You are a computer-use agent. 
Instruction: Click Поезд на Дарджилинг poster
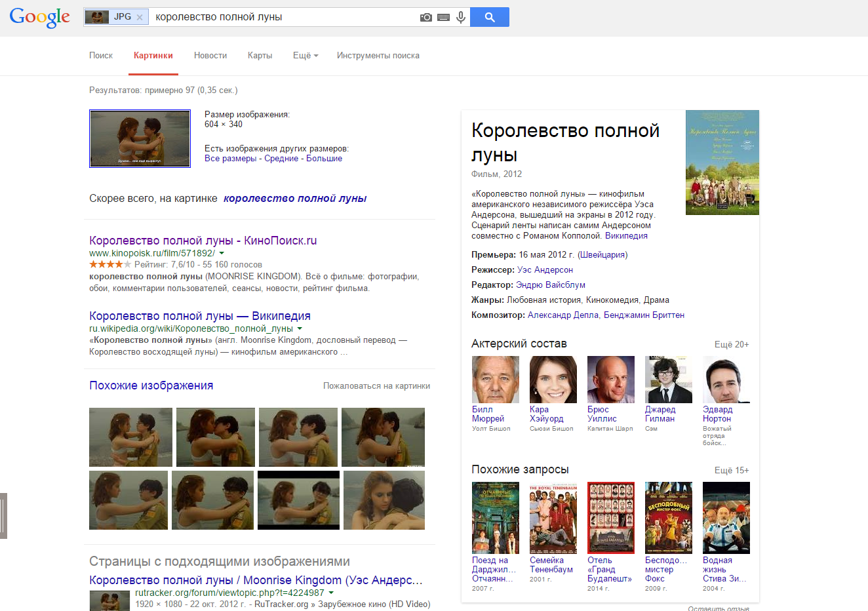(496, 518)
